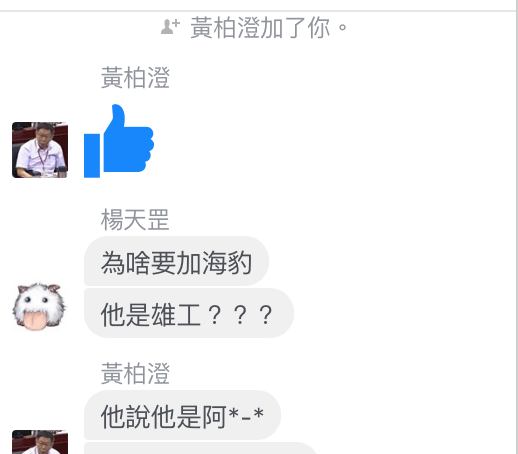This screenshot has height=454, width=518.
Task: Click the "黃柏澄加了你。" system notice text
Action: 269,27
